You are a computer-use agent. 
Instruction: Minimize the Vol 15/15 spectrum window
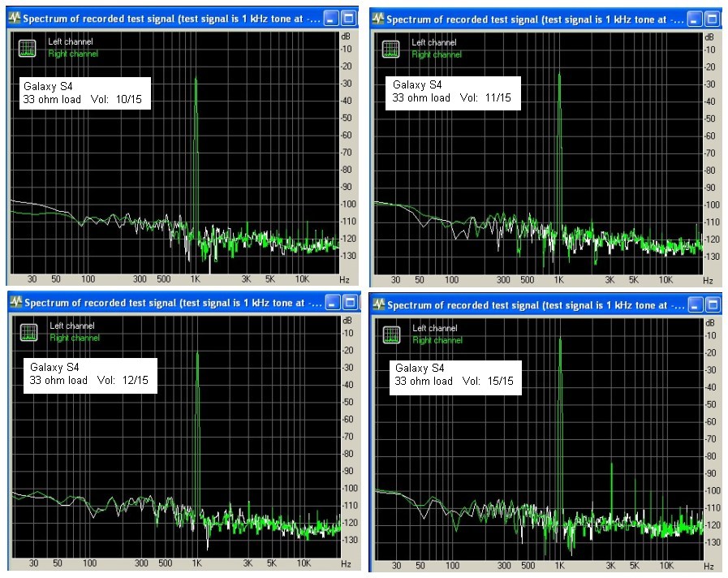[696, 305]
